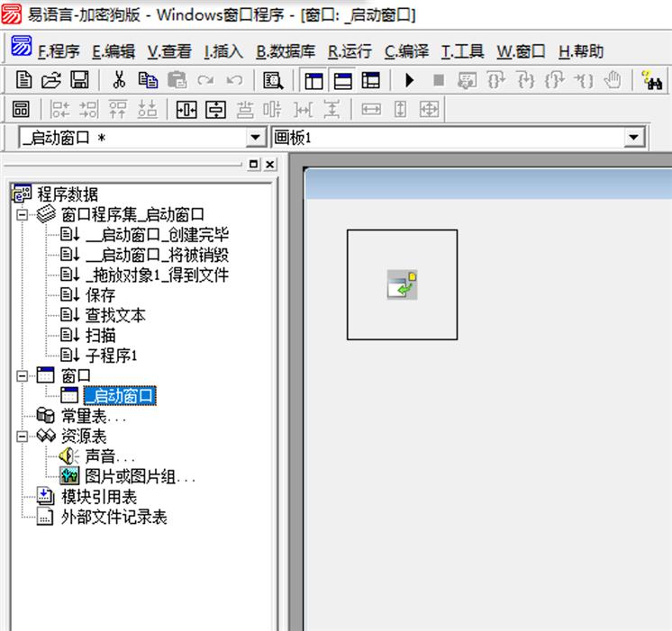672x631 pixels.
Task: Select __启动窗口_将被销毁 subroutine
Action: point(157,255)
